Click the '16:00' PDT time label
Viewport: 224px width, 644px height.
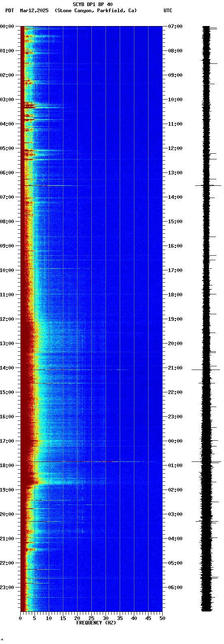pos(6,417)
